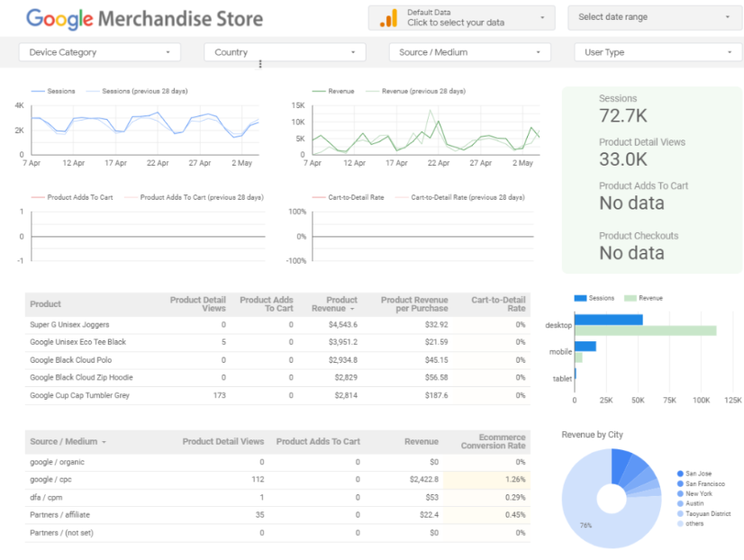Click the desktop Revenue green bar
The width and height of the screenshot is (744, 560).
[645, 330]
